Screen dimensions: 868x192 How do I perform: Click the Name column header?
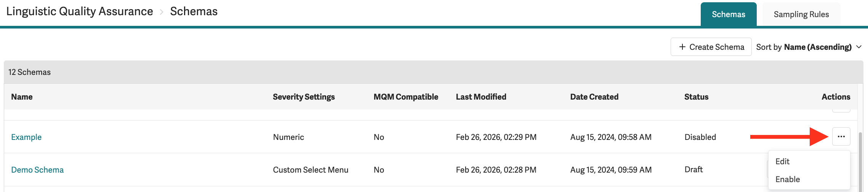pyautogui.click(x=22, y=97)
